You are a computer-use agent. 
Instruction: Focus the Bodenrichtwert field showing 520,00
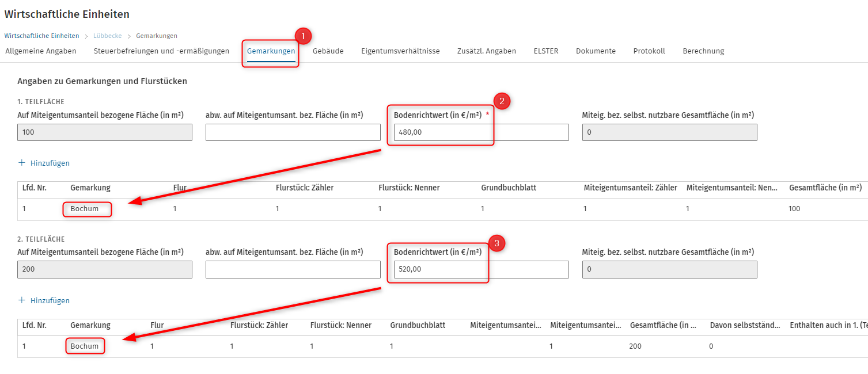tap(482, 270)
